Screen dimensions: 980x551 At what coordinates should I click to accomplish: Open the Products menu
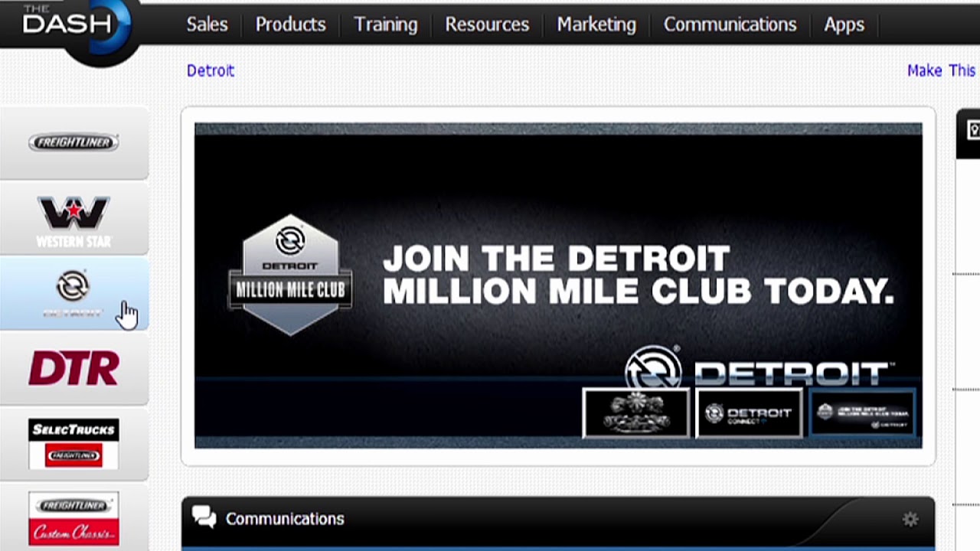pyautogui.click(x=291, y=24)
